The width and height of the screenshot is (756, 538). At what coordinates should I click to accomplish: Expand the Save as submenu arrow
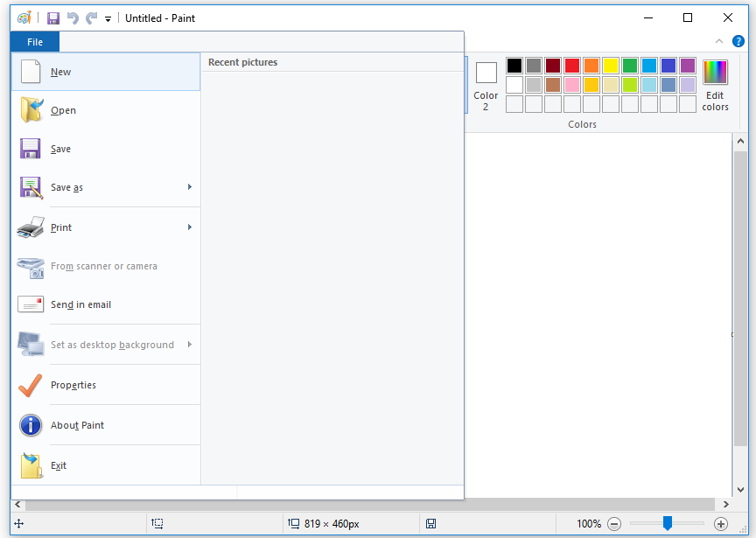pos(190,187)
